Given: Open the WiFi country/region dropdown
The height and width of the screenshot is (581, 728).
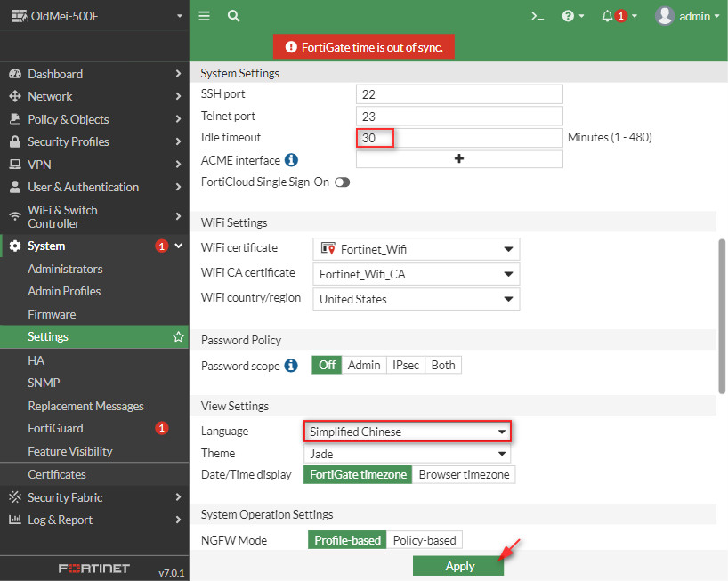Looking at the screenshot, I should pyautogui.click(x=416, y=299).
